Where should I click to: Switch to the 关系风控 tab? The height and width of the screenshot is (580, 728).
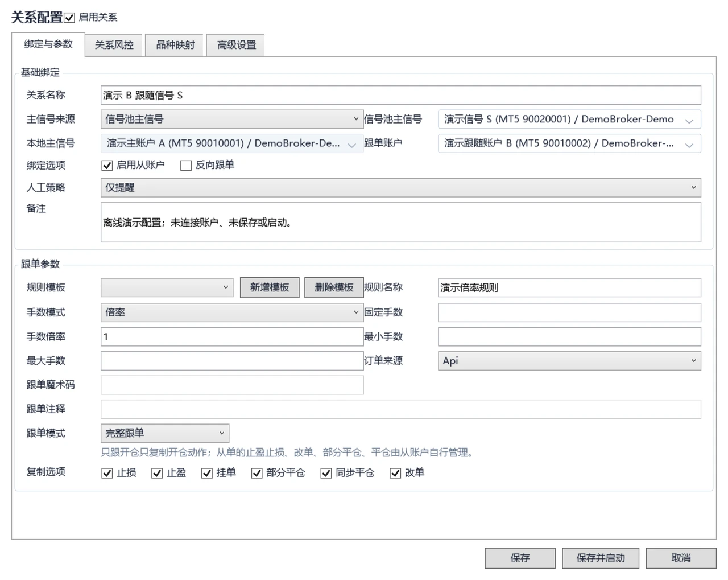(114, 45)
